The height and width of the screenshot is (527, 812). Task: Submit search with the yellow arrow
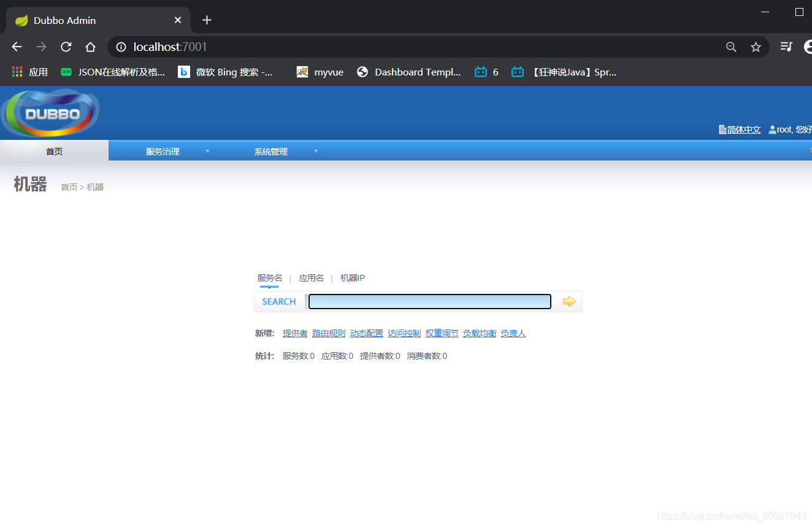(x=569, y=301)
